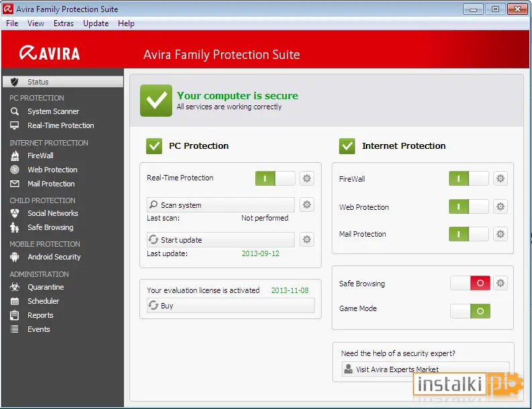This screenshot has height=409, width=532.
Task: Toggle Real-Time Protection switch off
Action: (x=275, y=178)
